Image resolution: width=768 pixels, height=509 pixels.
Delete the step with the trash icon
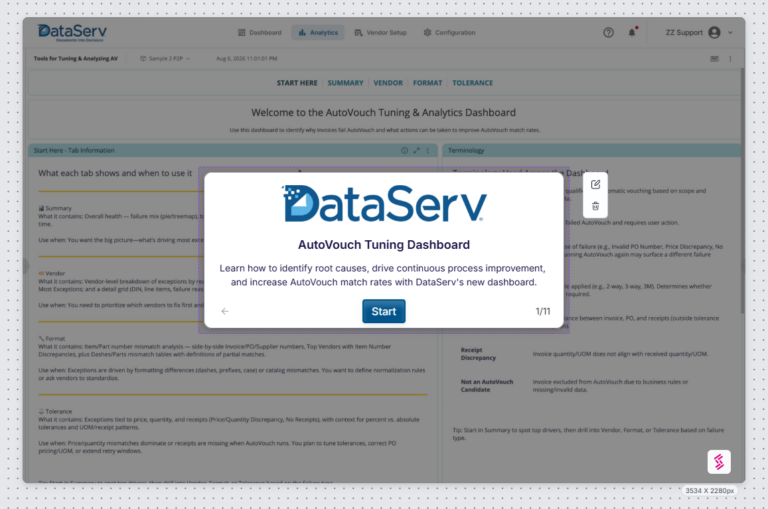coord(595,206)
